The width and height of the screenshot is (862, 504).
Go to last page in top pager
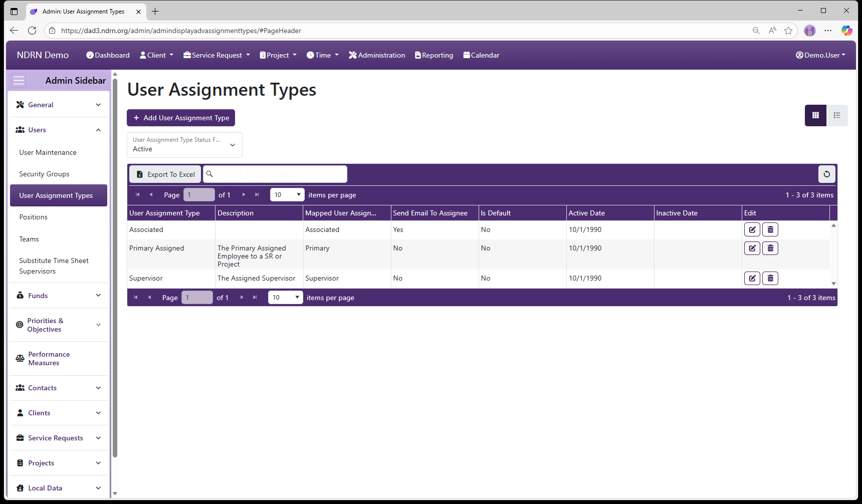tap(257, 195)
